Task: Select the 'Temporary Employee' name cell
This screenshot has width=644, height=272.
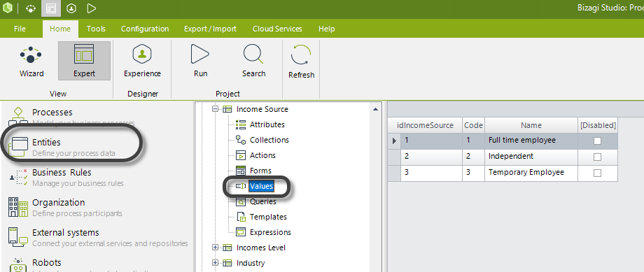Action: pyautogui.click(x=531, y=173)
